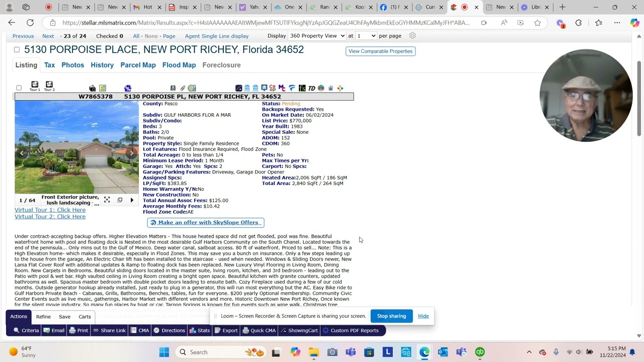Screen dimensions: 644x362
Task: Click Make an offer with SkySlope Offers
Action: pyautogui.click(x=205, y=222)
